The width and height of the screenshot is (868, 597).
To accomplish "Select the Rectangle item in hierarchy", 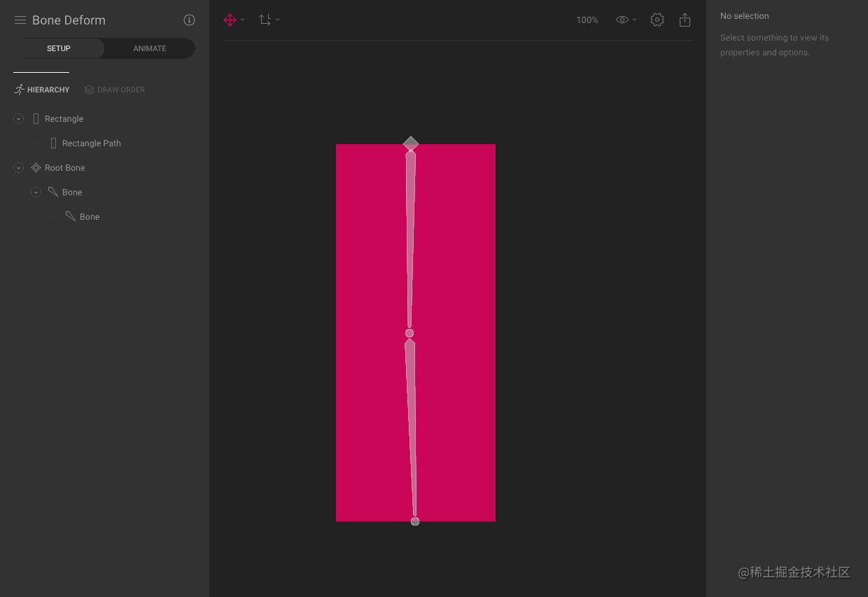I will coord(64,119).
